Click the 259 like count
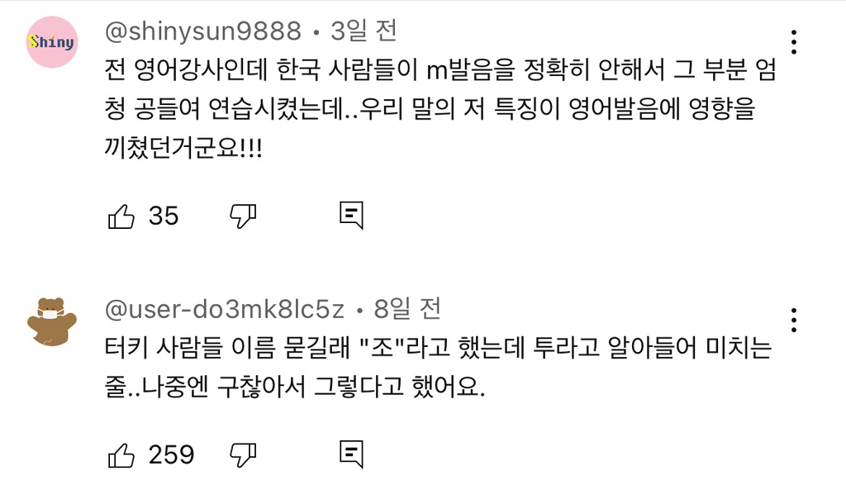This screenshot has width=846, height=504. pos(171,454)
